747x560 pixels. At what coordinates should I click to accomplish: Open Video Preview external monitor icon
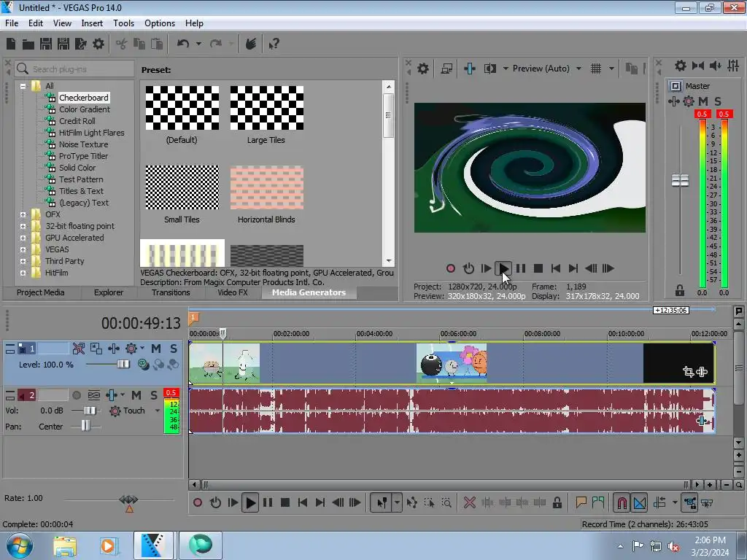click(x=446, y=69)
